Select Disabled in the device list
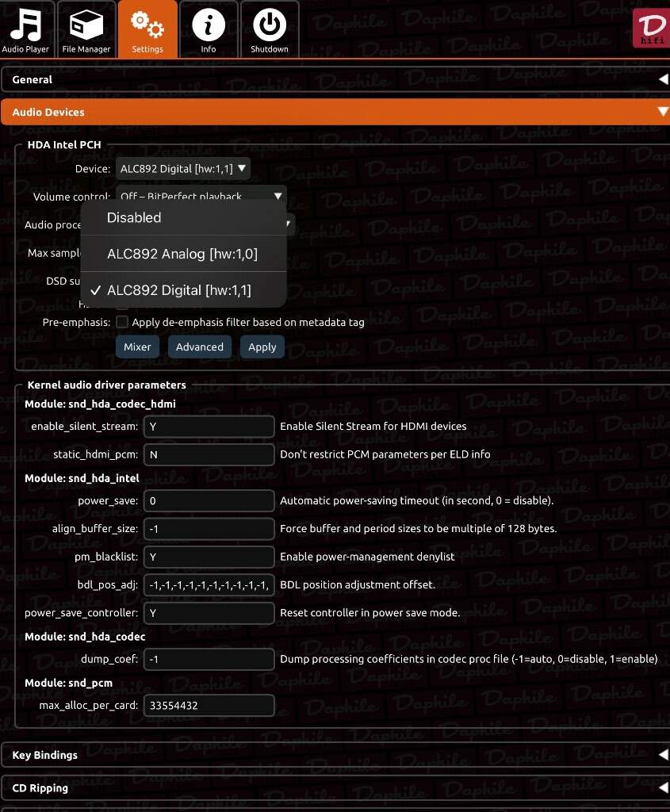 tap(183, 217)
